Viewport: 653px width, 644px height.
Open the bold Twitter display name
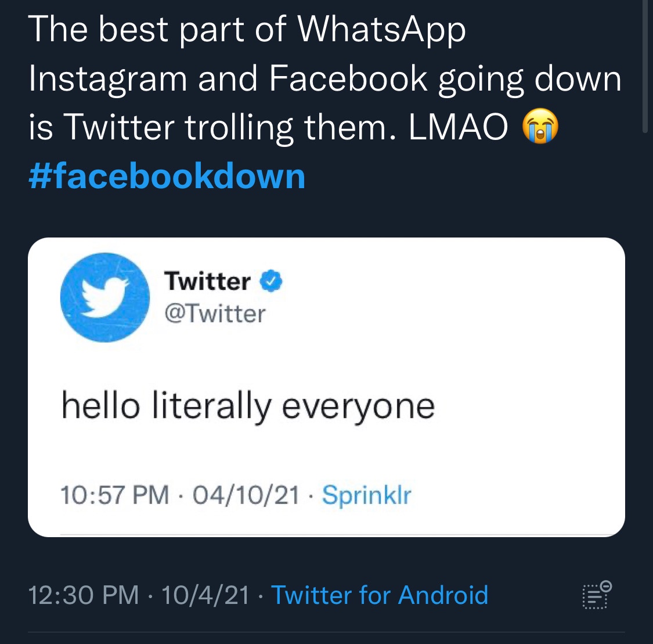tap(207, 281)
